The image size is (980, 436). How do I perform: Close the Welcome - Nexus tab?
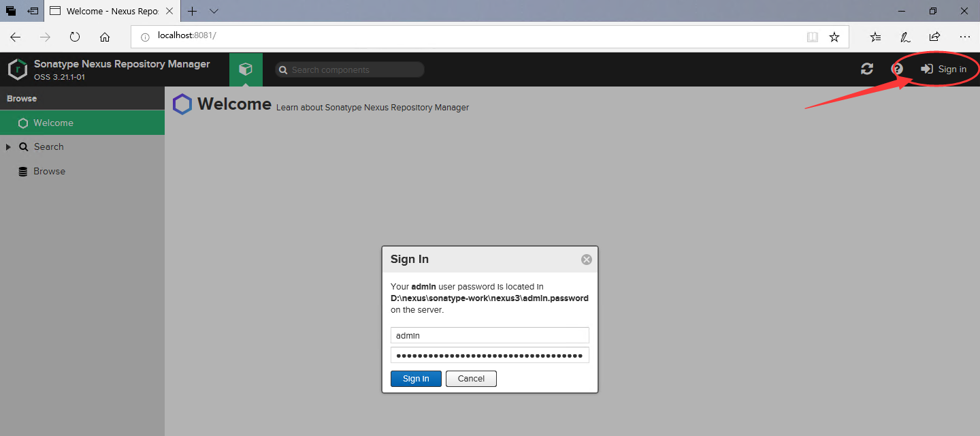[169, 11]
